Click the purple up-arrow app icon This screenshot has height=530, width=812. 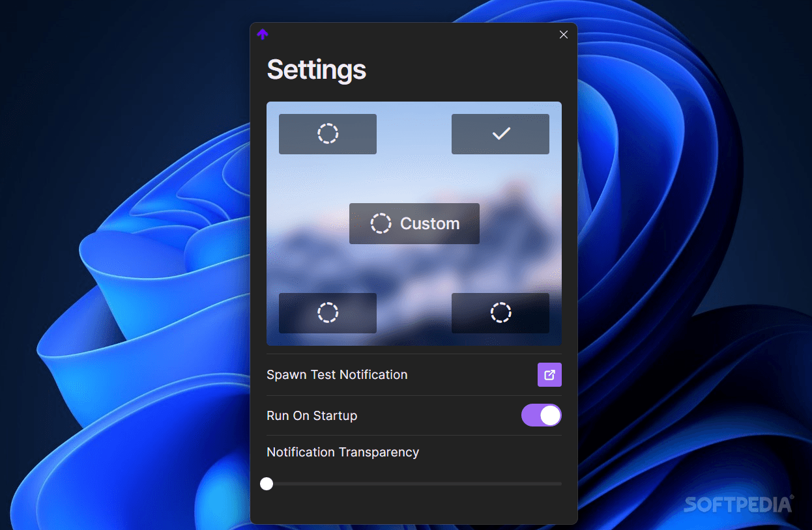(263, 35)
